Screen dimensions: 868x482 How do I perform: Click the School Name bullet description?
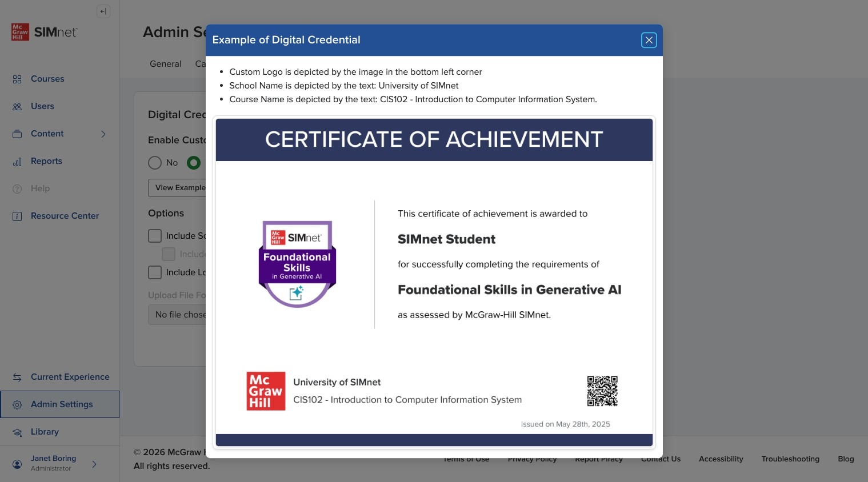tap(344, 86)
